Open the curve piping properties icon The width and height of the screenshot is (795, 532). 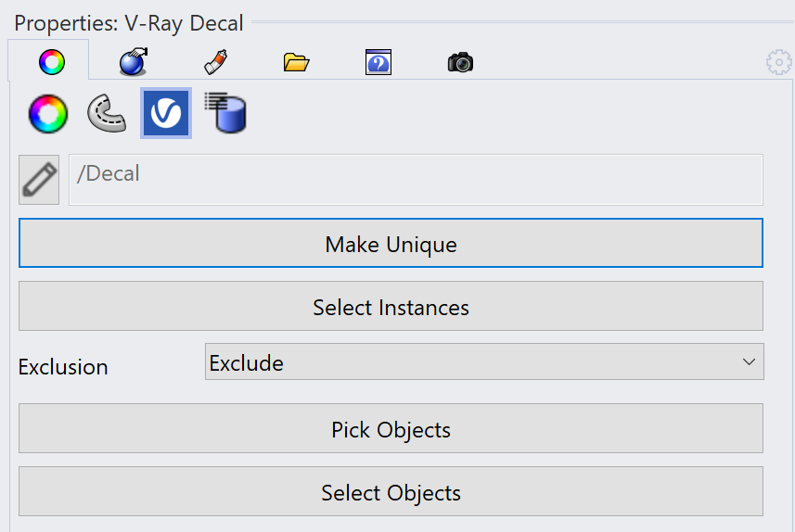tap(107, 113)
